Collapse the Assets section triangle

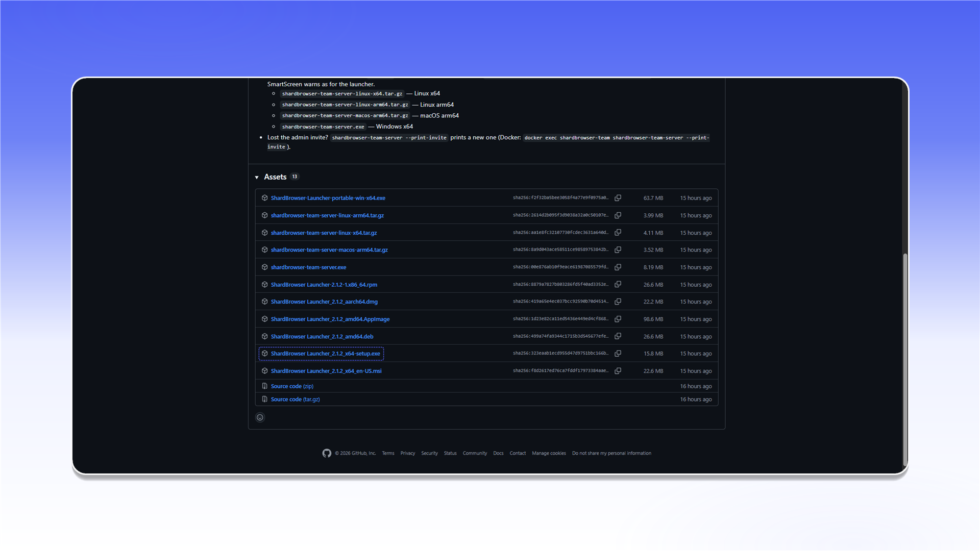(x=257, y=177)
